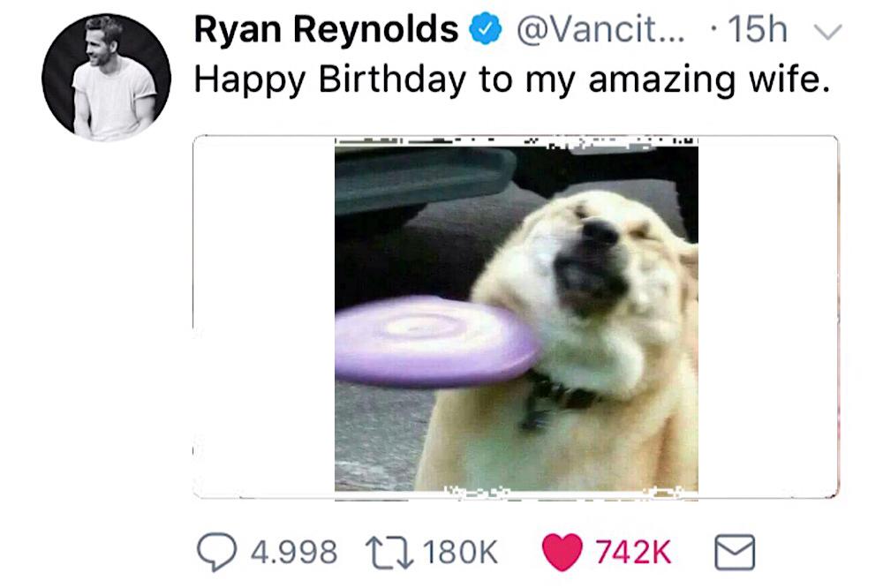Click the purple frisbee in the photo
883x588 pixels.
pyautogui.click(x=436, y=342)
